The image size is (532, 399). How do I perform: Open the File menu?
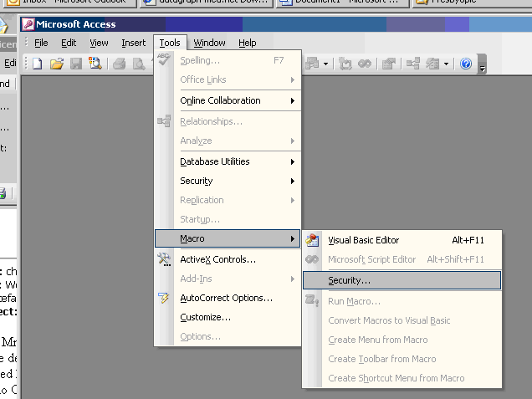tap(41, 43)
